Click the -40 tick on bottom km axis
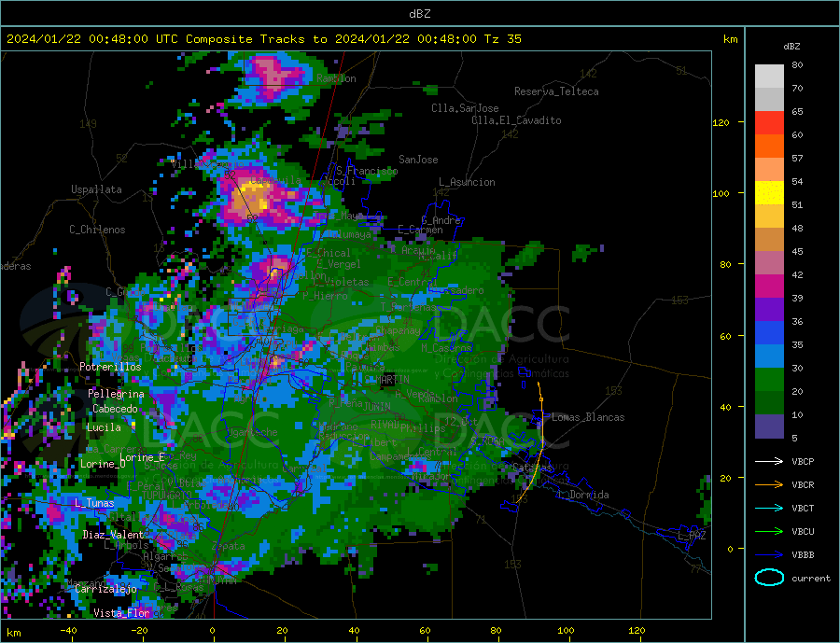 pos(68,631)
